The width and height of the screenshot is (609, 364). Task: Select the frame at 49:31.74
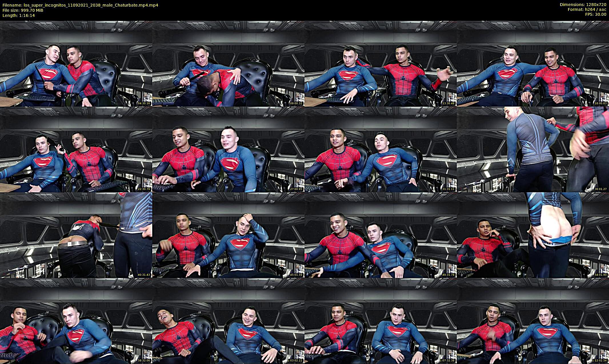pyautogui.click(x=380, y=235)
